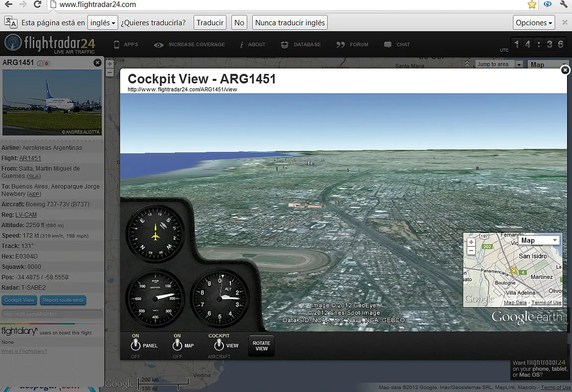Click the Map Data link on mini map
Screen dimensions: 572x392
pyautogui.click(x=515, y=303)
